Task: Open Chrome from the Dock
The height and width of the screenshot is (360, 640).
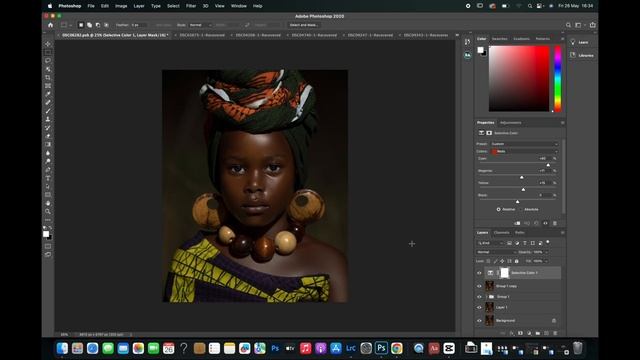Action: [x=396, y=348]
